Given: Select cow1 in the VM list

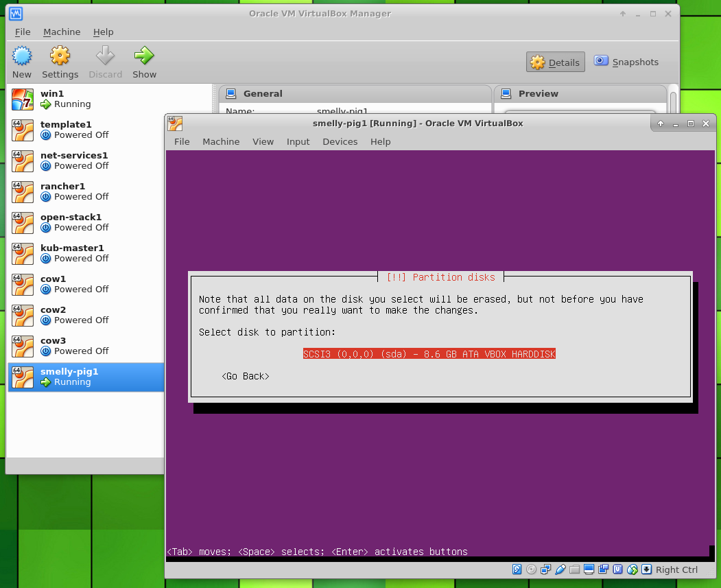Looking at the screenshot, I should coord(86,285).
